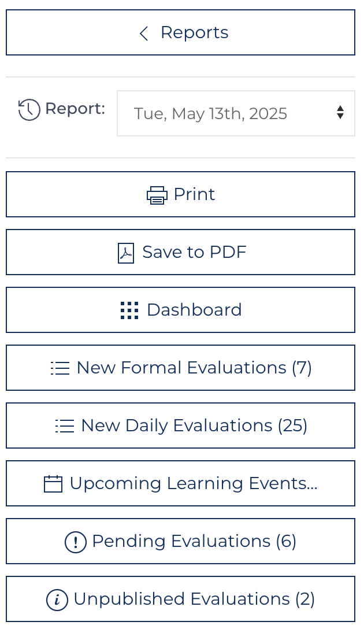
Task: Click the PDF file icon
Action: pyautogui.click(x=126, y=253)
